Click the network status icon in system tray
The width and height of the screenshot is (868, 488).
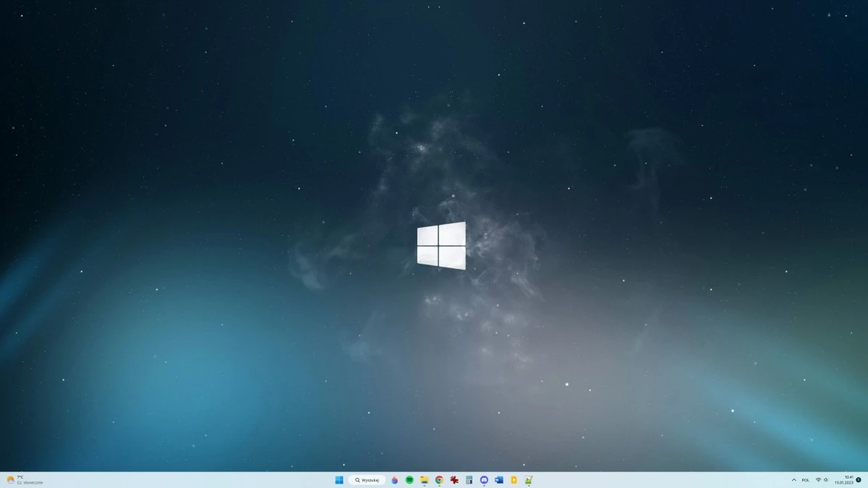point(818,479)
